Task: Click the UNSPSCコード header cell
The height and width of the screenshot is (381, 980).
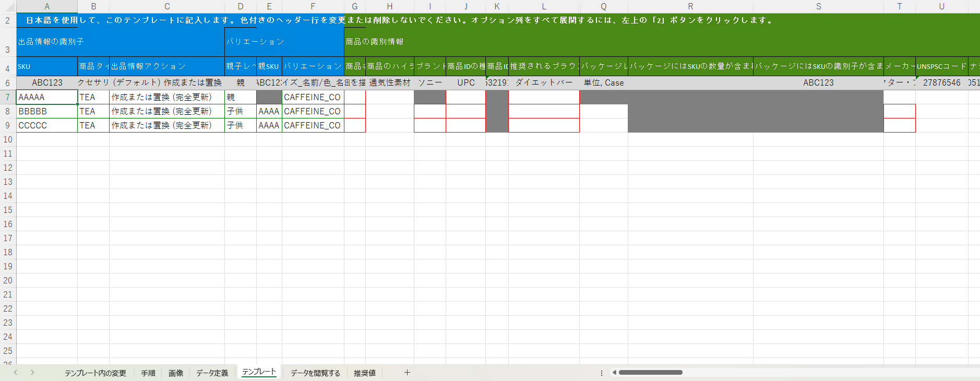Action: click(x=942, y=66)
